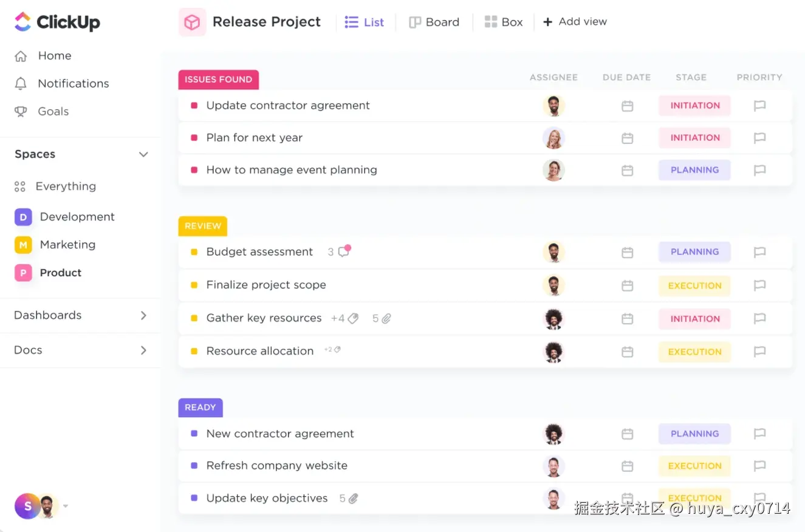The image size is (805, 532).
Task: Click the Goals trophy icon
Action: [x=21, y=112]
